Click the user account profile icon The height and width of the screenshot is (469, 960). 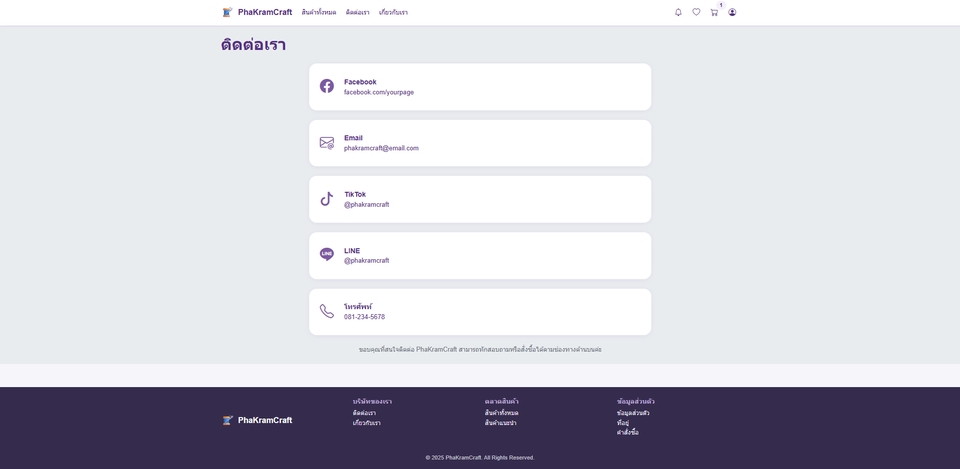coord(732,12)
